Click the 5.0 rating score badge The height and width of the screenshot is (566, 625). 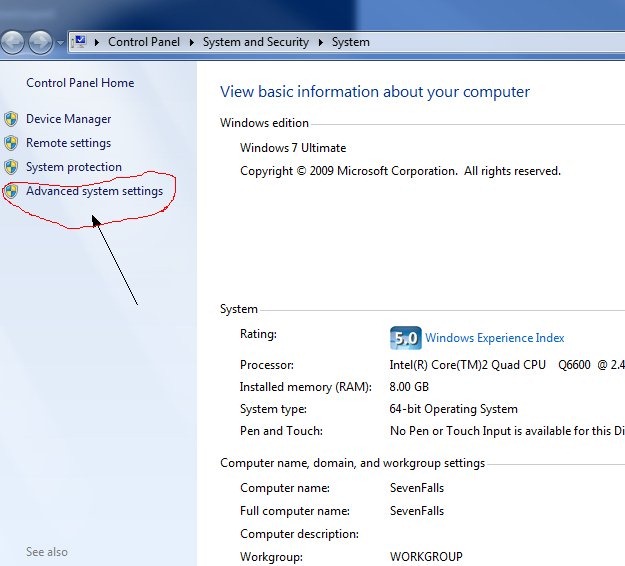coord(405,338)
